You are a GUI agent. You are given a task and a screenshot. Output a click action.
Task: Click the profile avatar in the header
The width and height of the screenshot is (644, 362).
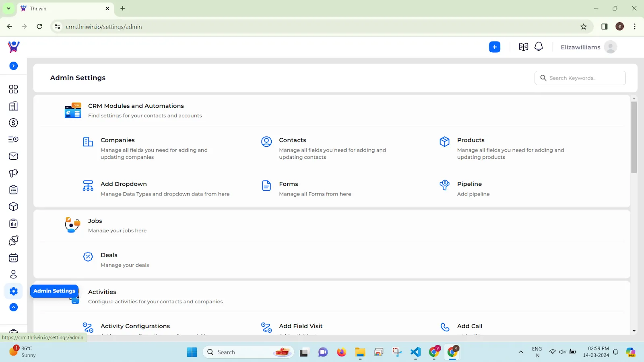610,47
